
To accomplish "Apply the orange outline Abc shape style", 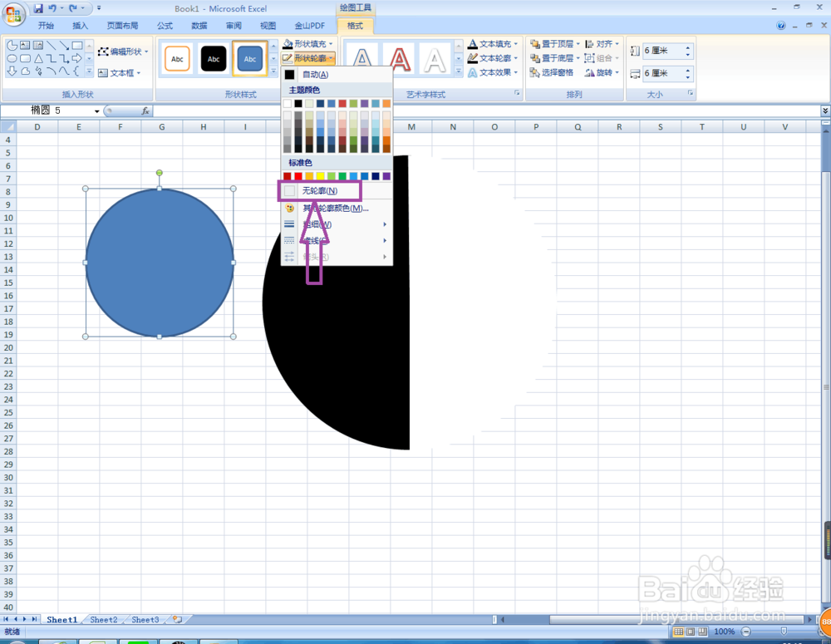I will pyautogui.click(x=177, y=58).
